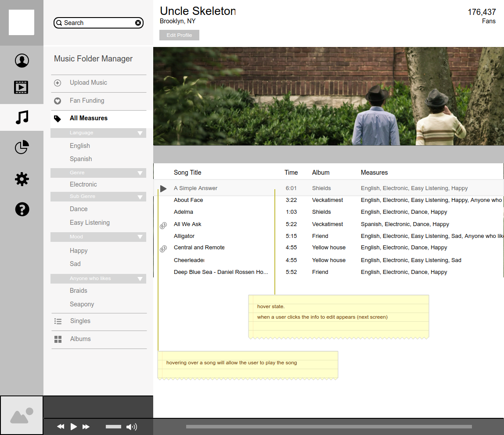Collapse the Genre section arrow
The width and height of the screenshot is (504, 435).
[140, 173]
